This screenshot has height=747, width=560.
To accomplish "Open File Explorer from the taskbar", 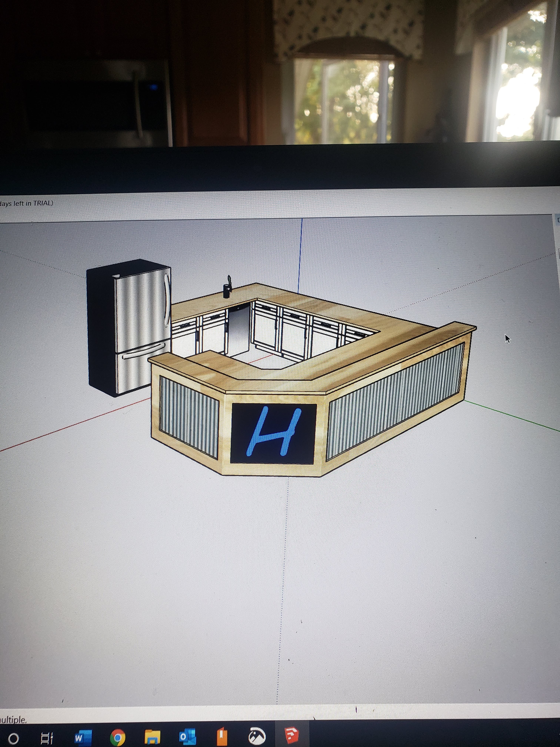I will click(x=152, y=737).
